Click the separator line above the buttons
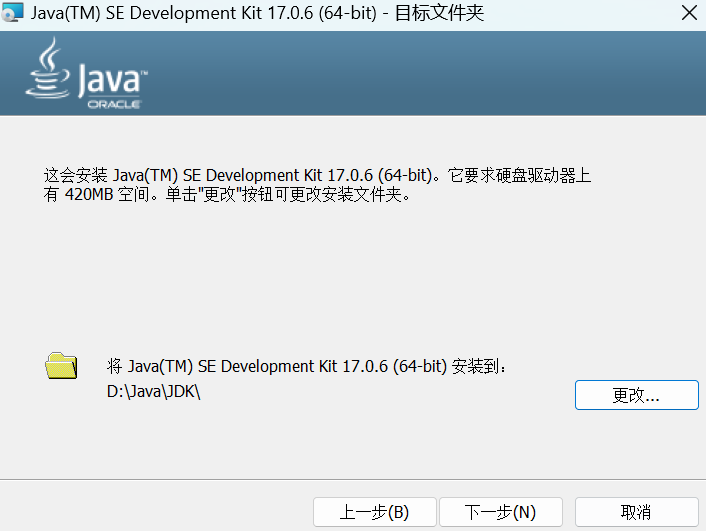The height and width of the screenshot is (531, 706). [x=353, y=480]
